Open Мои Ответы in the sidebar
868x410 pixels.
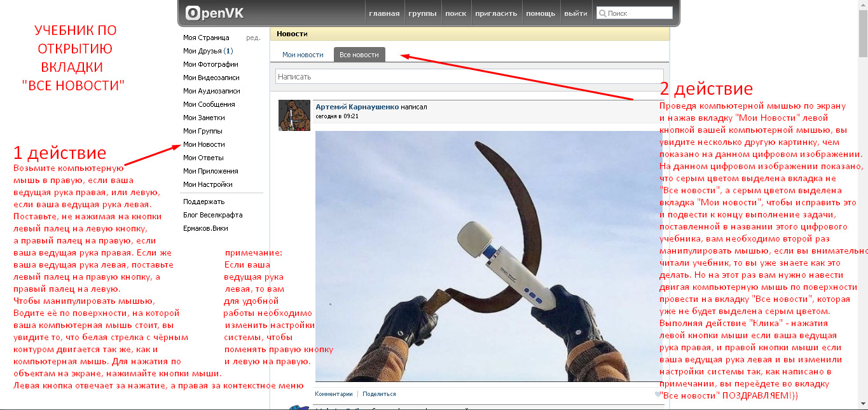click(203, 158)
